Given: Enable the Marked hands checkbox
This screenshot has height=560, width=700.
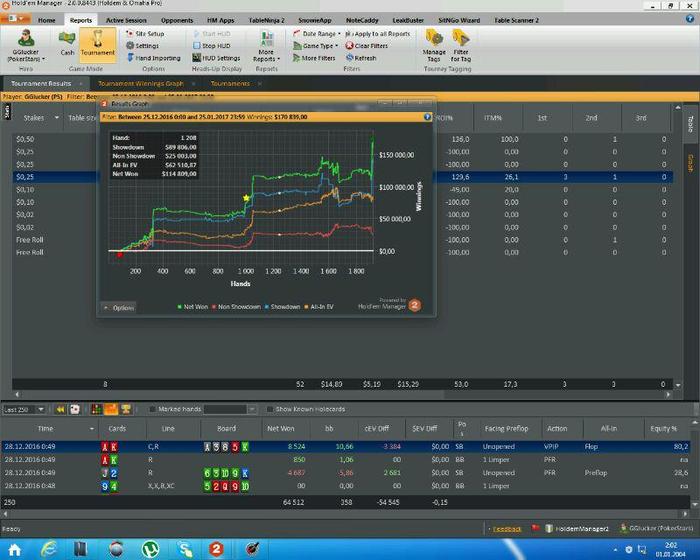Looking at the screenshot, I should click(152, 409).
